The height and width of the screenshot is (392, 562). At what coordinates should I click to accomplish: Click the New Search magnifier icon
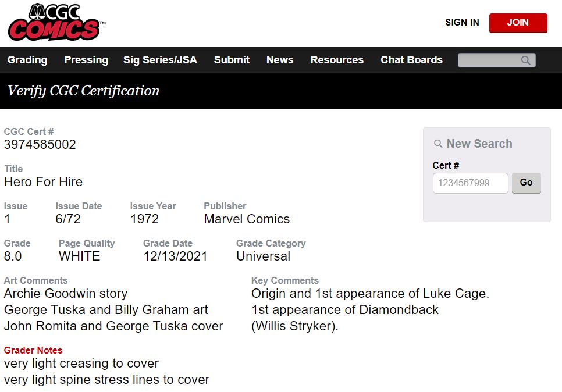(438, 144)
